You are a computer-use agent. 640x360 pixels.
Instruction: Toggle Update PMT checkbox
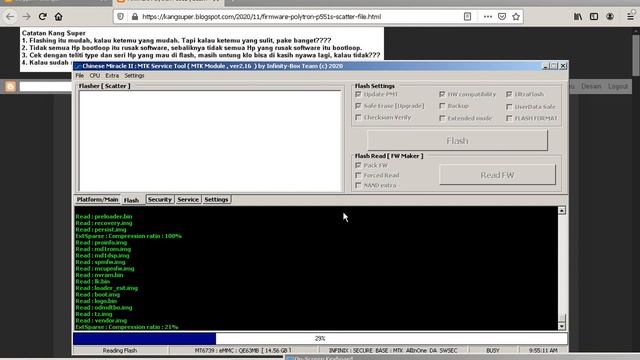pyautogui.click(x=358, y=94)
